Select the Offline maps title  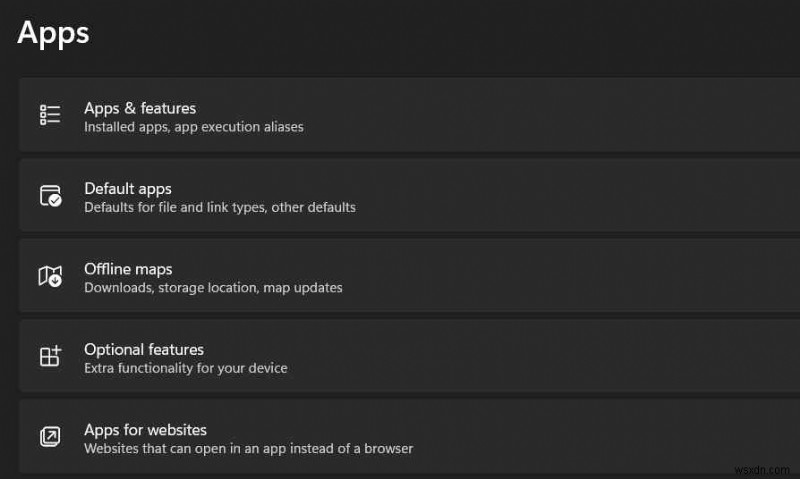tap(128, 269)
